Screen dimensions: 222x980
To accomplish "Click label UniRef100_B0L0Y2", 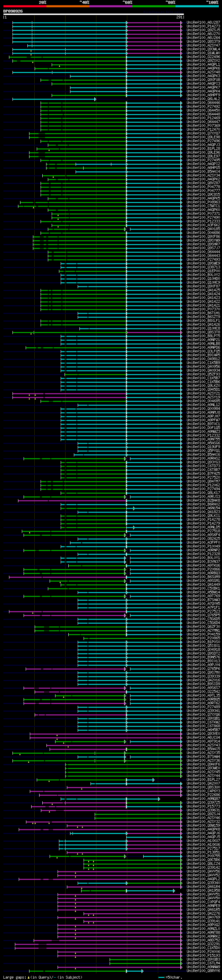I will click(x=203, y=275).
